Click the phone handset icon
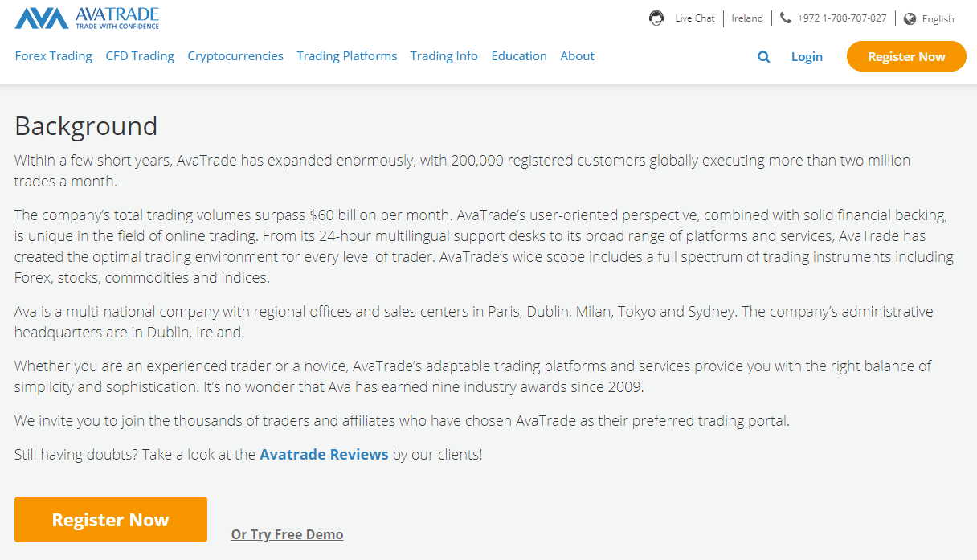Image resolution: width=977 pixels, height=560 pixels. [785, 18]
